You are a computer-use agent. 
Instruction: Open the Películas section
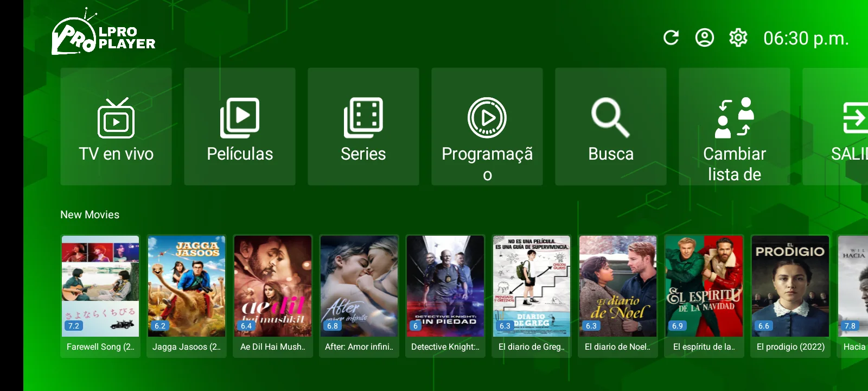240,127
